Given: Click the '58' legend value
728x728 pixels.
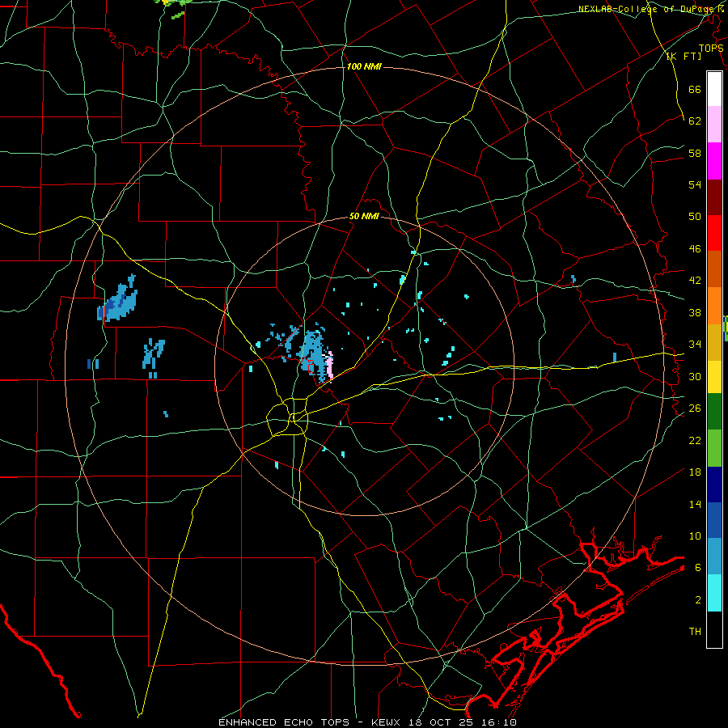Looking at the screenshot, I should coord(695,153).
